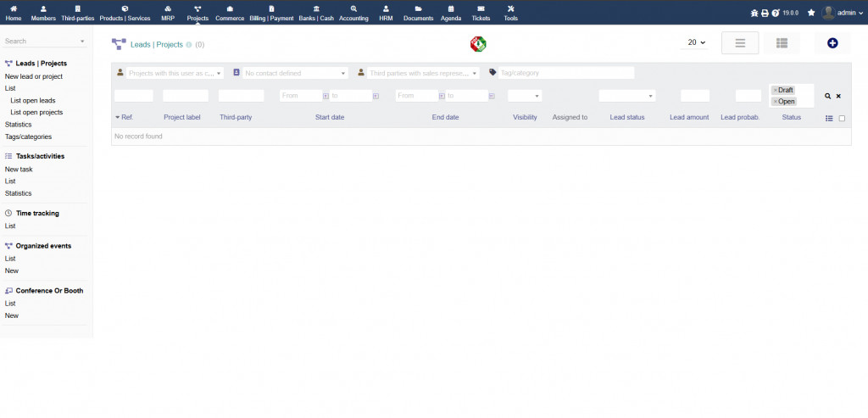Image resolution: width=868 pixels, height=418 pixels.
Task: Switch to list view mode
Action: point(740,43)
